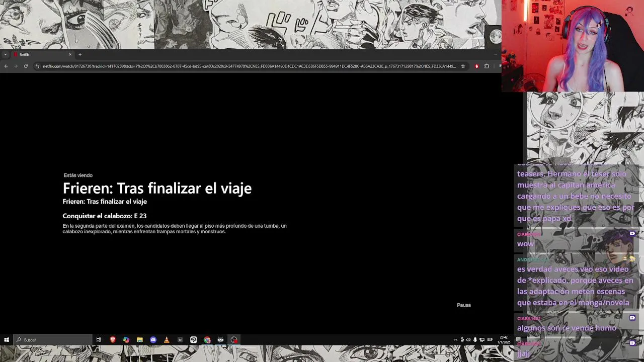Click episode title Conquistar el calabozo: E 23
644x362 pixels.
(105, 216)
